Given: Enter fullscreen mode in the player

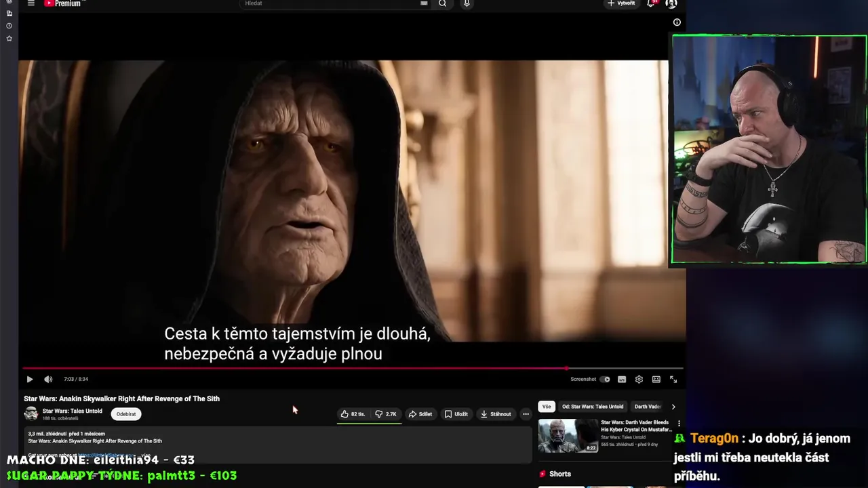Looking at the screenshot, I should pos(673,380).
